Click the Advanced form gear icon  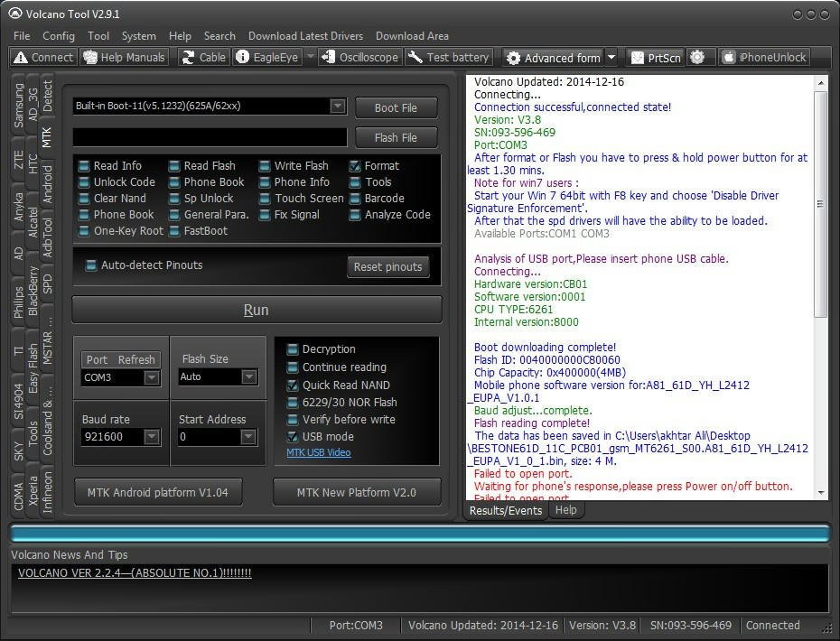(513, 58)
